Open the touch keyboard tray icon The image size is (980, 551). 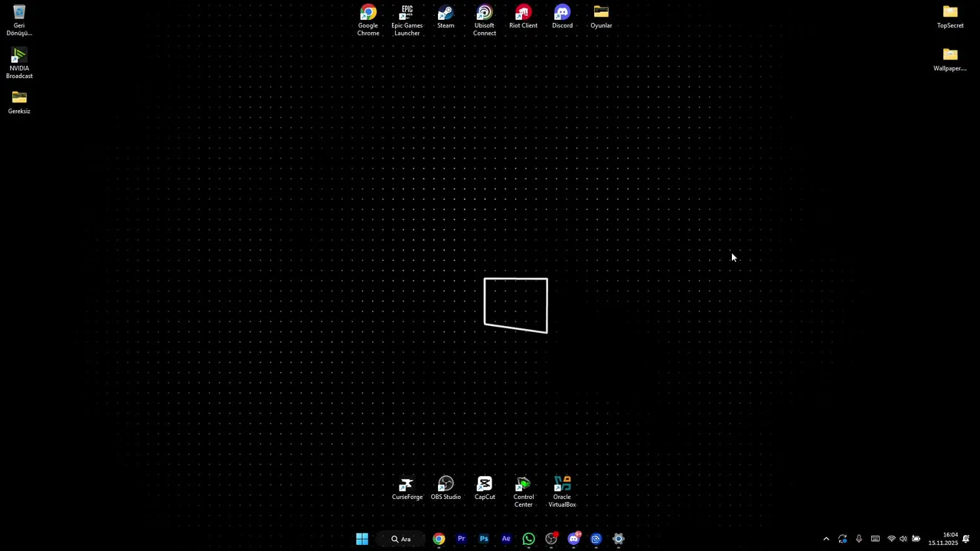875,540
